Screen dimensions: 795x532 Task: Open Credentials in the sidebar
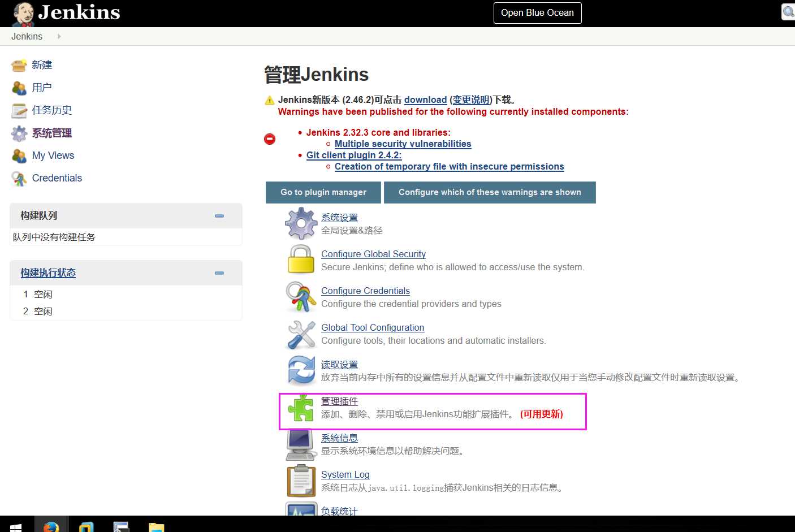point(57,178)
